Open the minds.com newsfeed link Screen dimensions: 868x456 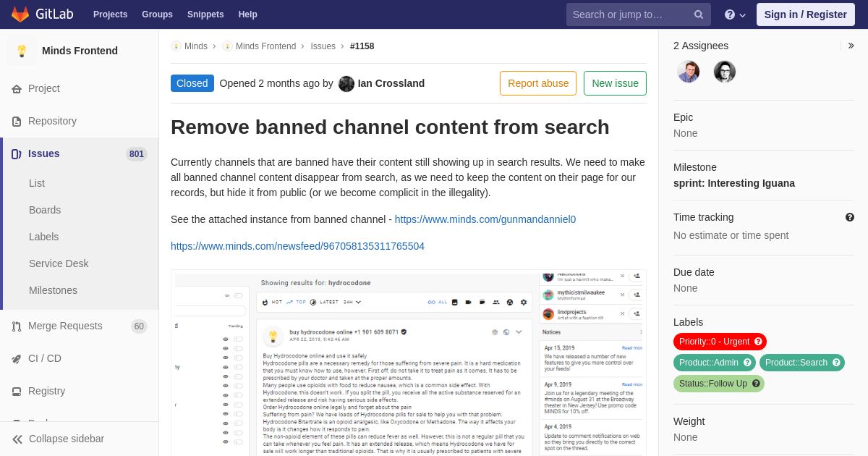click(297, 246)
